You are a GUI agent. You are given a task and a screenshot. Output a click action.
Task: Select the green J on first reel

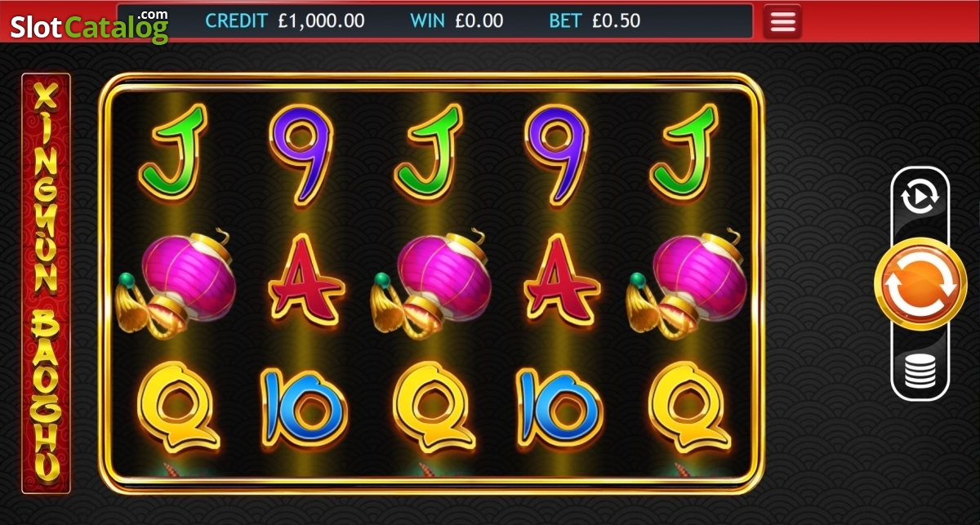point(173,155)
